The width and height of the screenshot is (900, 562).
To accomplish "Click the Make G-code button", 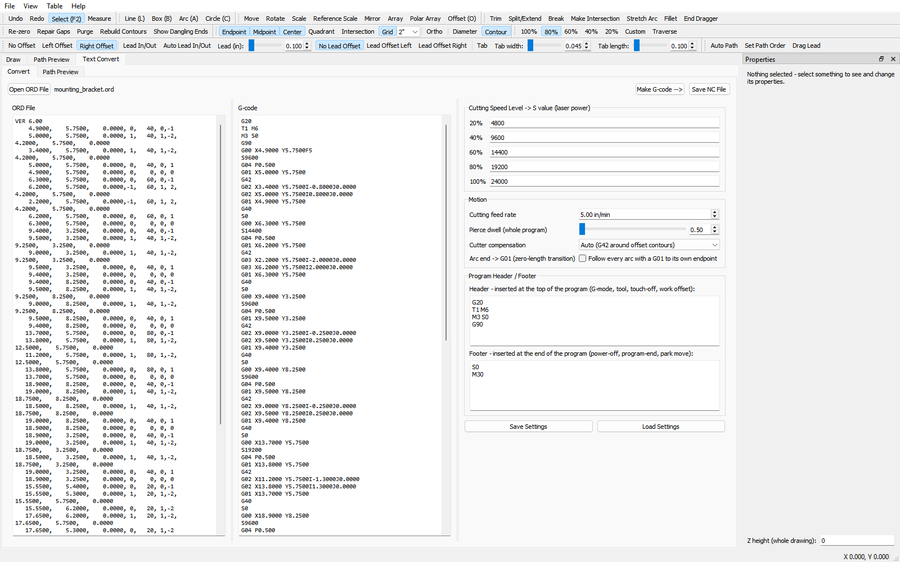I will tap(660, 89).
